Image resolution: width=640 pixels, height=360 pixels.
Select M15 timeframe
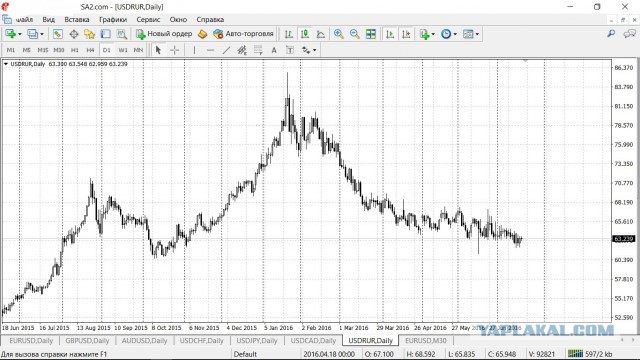point(42,50)
